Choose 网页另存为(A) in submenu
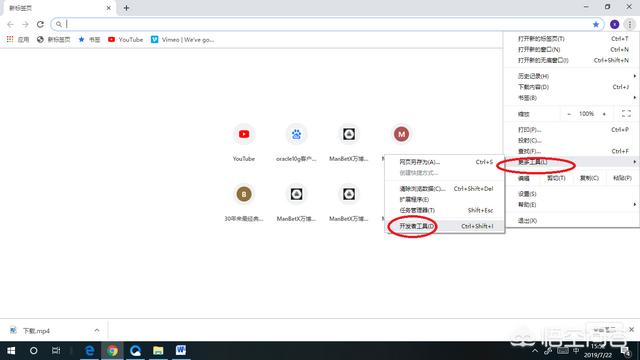 (445, 162)
